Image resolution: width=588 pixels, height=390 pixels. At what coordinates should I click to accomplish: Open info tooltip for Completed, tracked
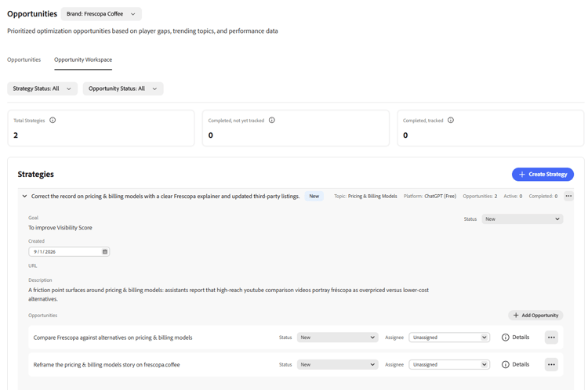pos(451,121)
